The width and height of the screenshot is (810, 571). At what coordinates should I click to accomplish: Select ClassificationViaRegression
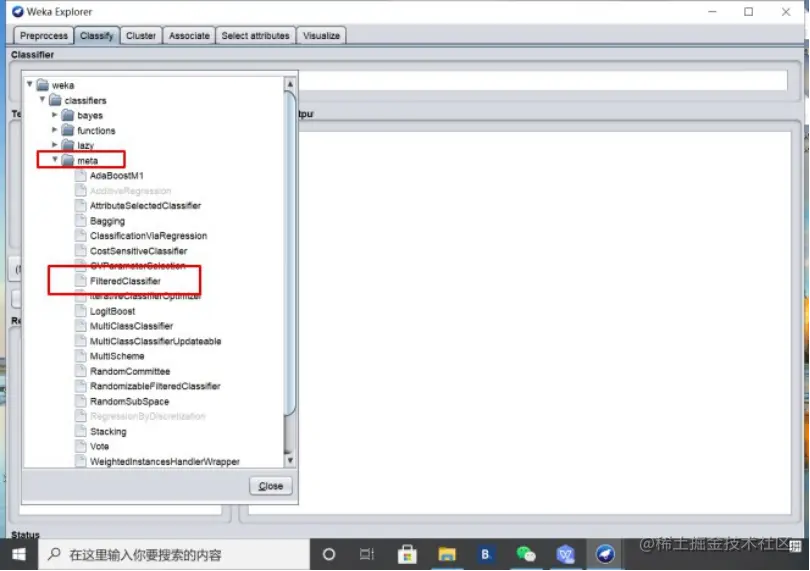(x=148, y=236)
